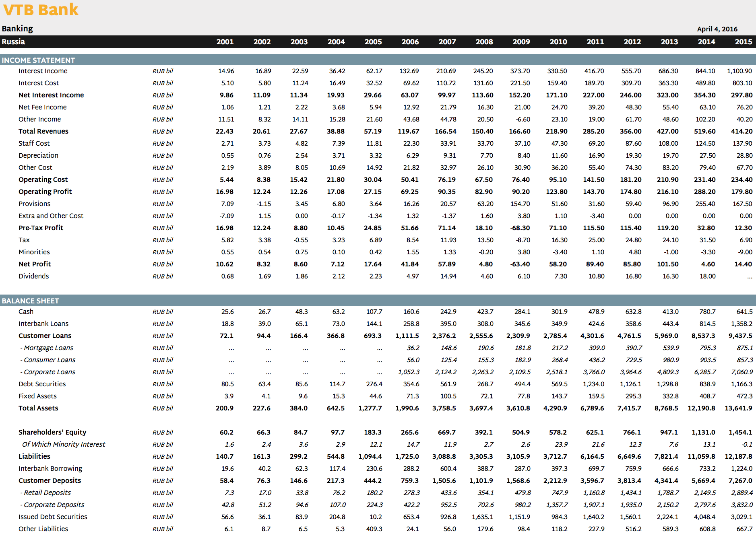Select the Of Which Minority Interest label
The height and width of the screenshot is (536, 756).
point(64,444)
